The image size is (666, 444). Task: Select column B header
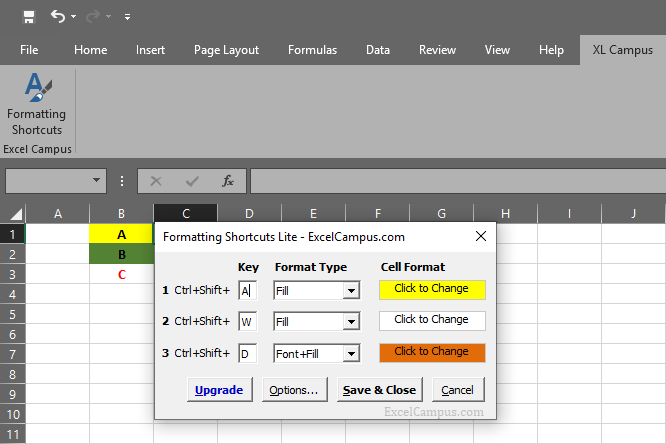(x=121, y=214)
